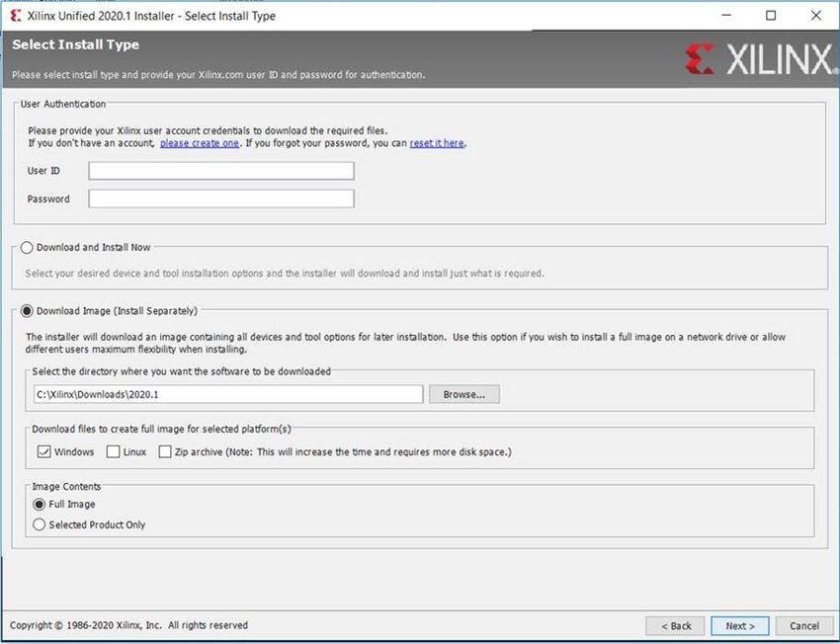Click the 'User Authentication' group label
Image resolution: width=840 pixels, height=644 pixels.
click(x=63, y=104)
